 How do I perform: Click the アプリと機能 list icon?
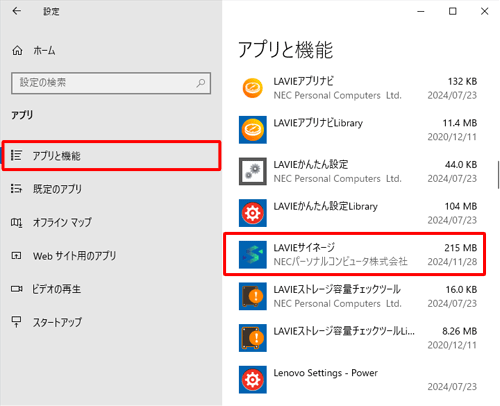tap(16, 155)
